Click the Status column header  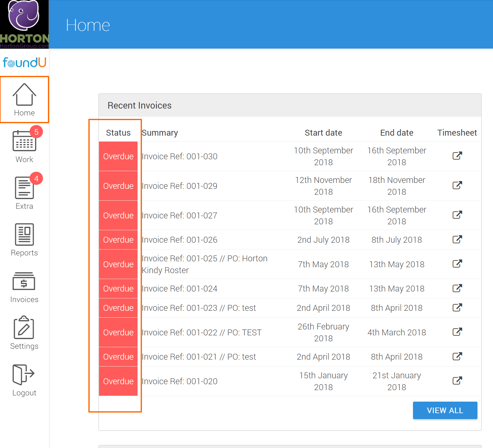pyautogui.click(x=118, y=133)
